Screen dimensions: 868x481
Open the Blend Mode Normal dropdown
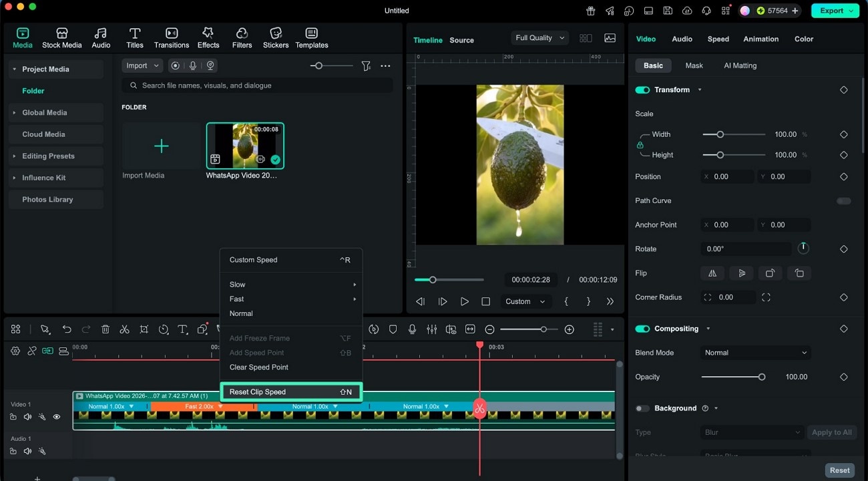[x=756, y=353]
